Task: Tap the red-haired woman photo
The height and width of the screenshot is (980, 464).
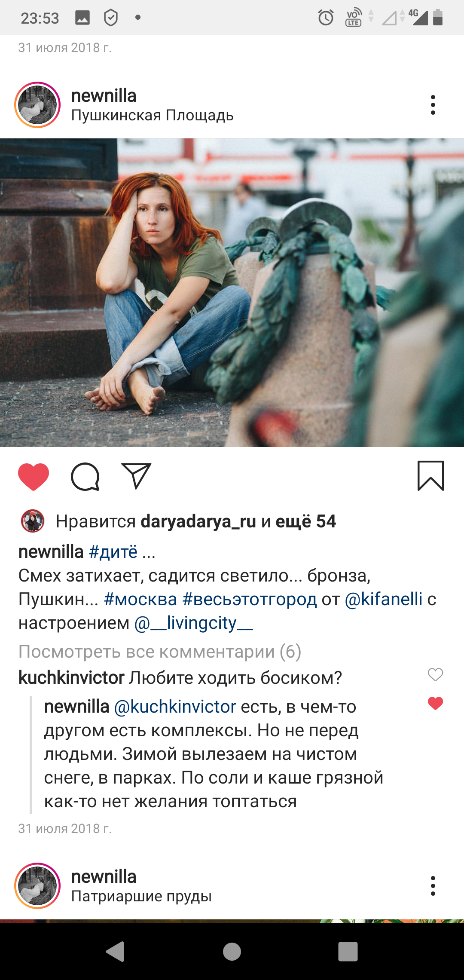Action: click(x=232, y=293)
